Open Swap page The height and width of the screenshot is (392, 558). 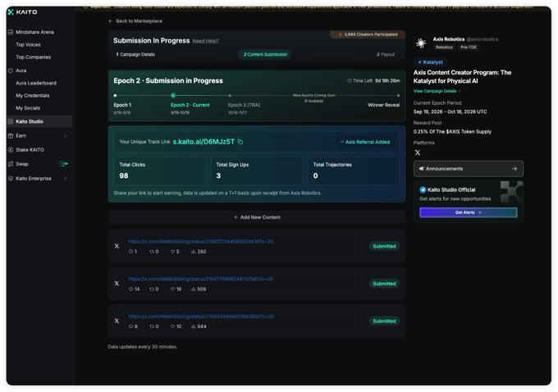21,164
